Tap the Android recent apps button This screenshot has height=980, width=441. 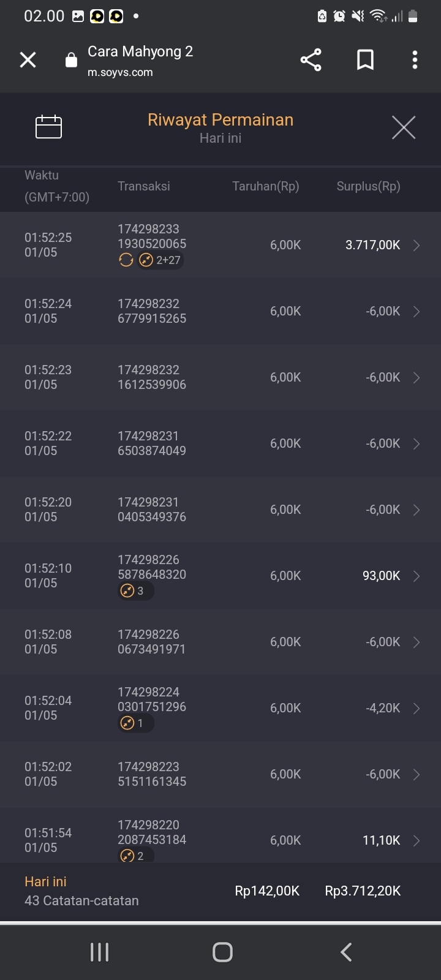(99, 952)
